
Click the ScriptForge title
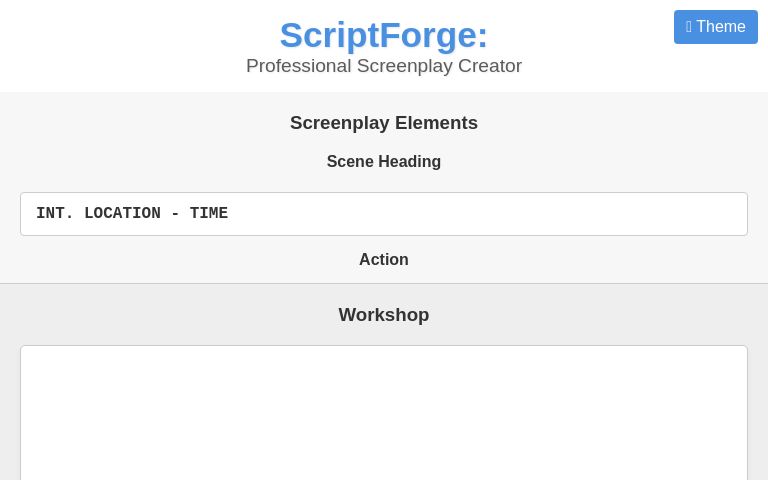tap(384, 35)
